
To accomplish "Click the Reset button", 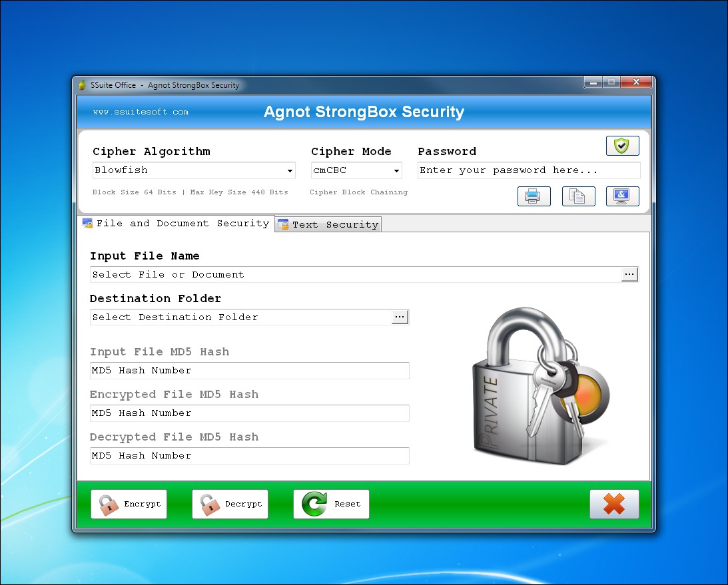I will (331, 504).
